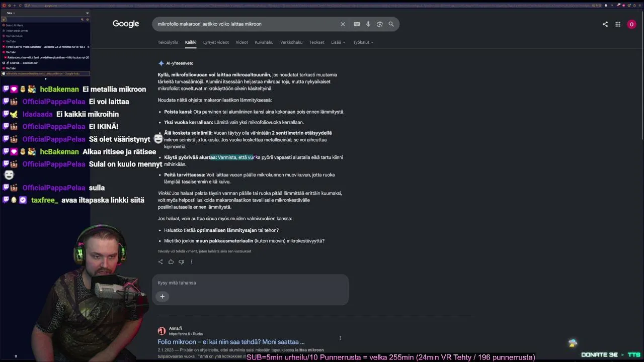Viewport: 644px width, 362px height.
Task: Click the 'Poista kansi:' bullet heading
Action: (178, 112)
